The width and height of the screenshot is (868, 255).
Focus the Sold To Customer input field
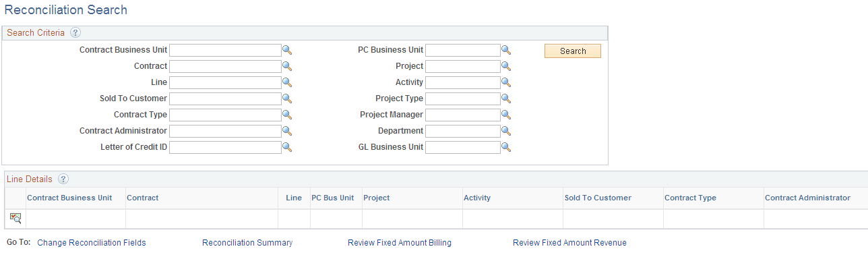click(225, 98)
